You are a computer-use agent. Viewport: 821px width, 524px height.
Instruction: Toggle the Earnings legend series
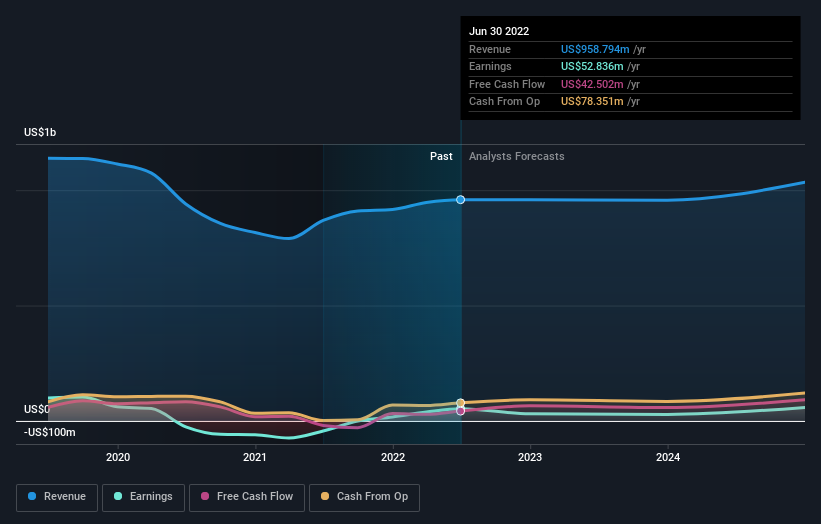point(143,497)
